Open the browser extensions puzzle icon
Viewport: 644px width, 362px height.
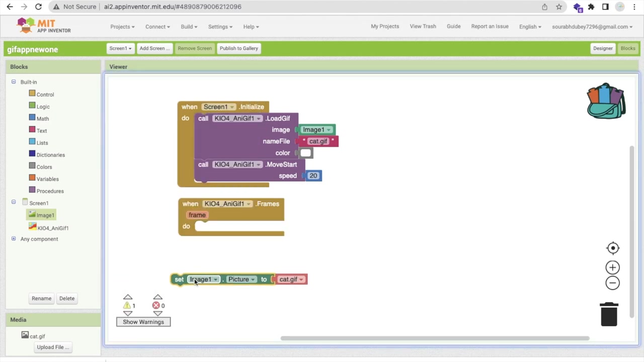click(591, 7)
